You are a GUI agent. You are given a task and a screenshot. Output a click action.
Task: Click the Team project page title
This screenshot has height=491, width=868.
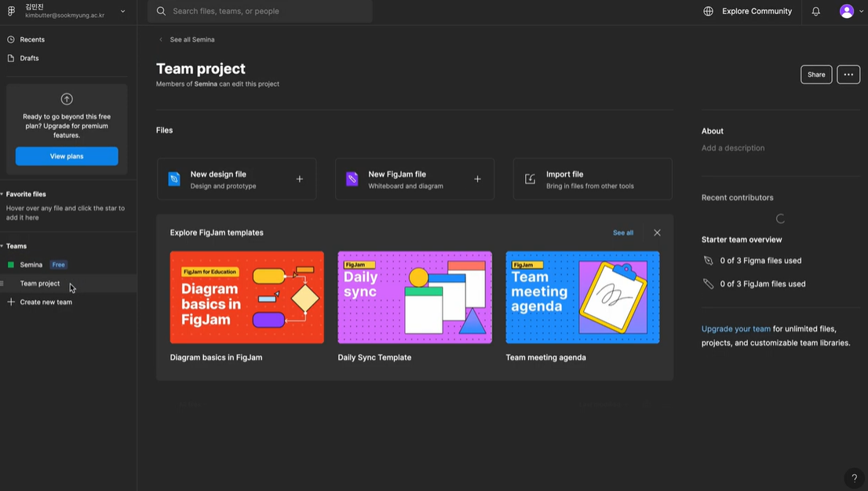click(x=200, y=68)
